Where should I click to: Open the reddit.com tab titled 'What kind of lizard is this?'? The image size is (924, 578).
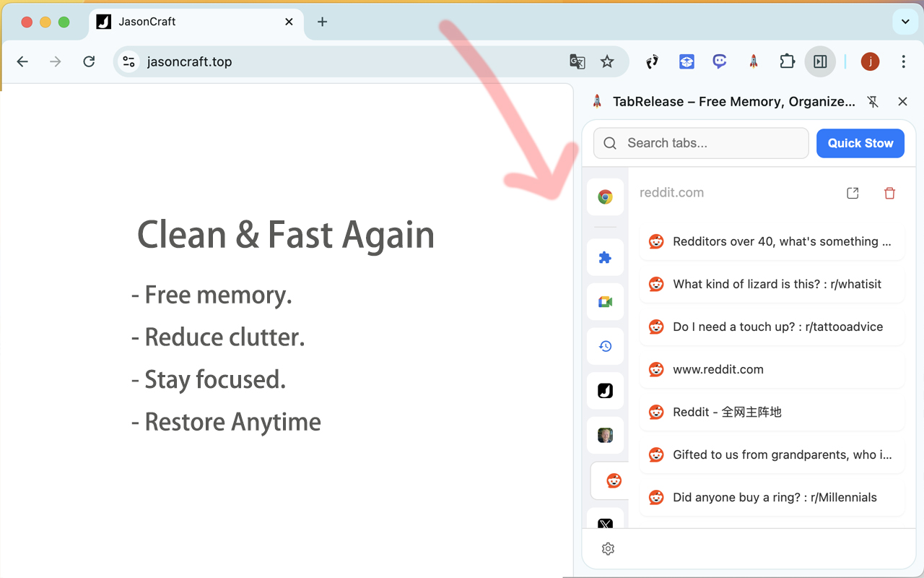772,284
